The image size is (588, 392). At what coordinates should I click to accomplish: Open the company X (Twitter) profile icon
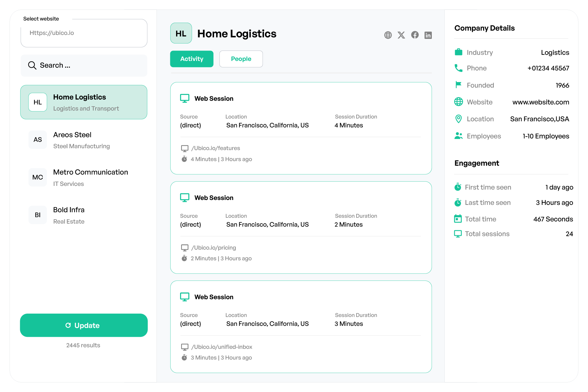(x=401, y=35)
